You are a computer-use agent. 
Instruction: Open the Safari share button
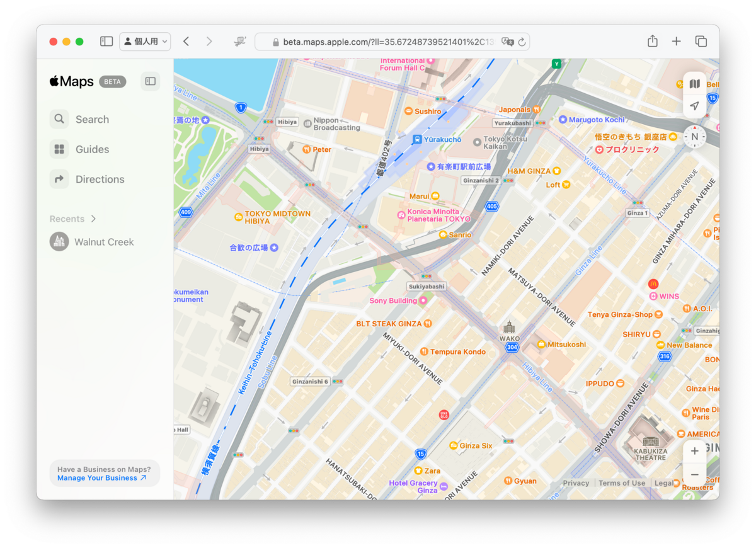[x=653, y=42]
